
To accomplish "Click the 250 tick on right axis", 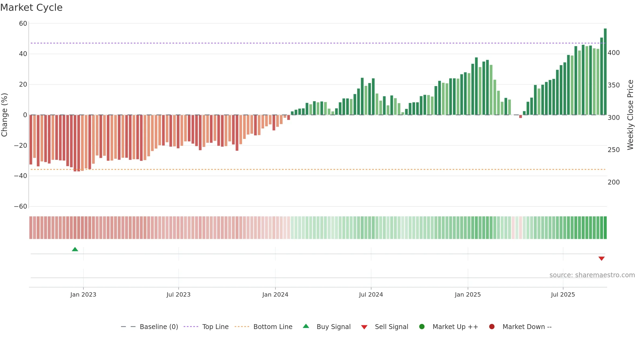I will [x=614, y=150].
